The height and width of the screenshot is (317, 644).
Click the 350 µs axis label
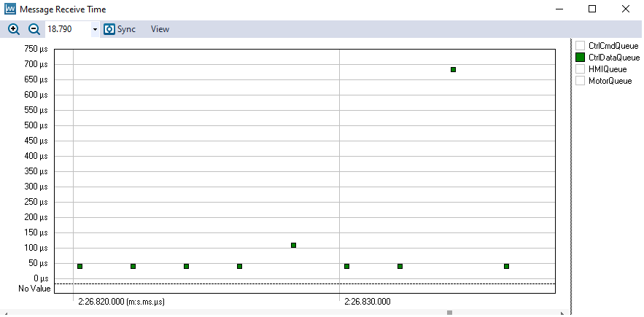click(x=36, y=171)
